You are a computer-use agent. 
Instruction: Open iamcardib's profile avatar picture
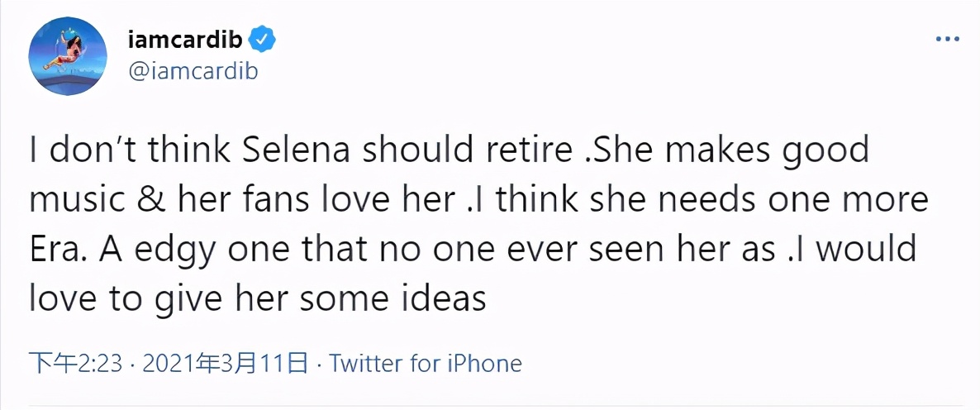69,55
